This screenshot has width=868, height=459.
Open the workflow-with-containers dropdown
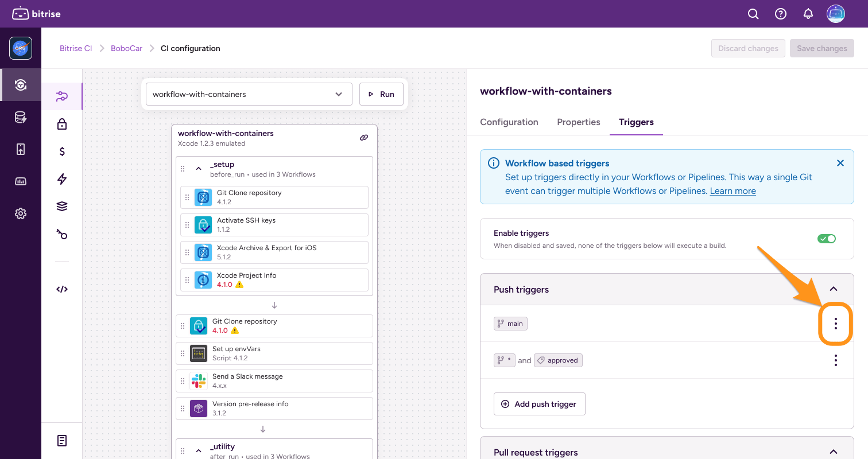coord(249,94)
